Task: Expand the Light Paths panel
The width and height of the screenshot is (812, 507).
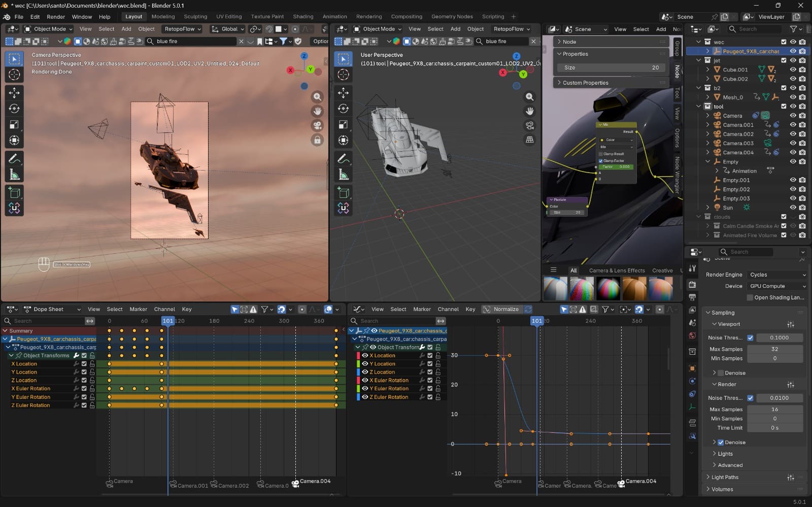Action: 725,478
